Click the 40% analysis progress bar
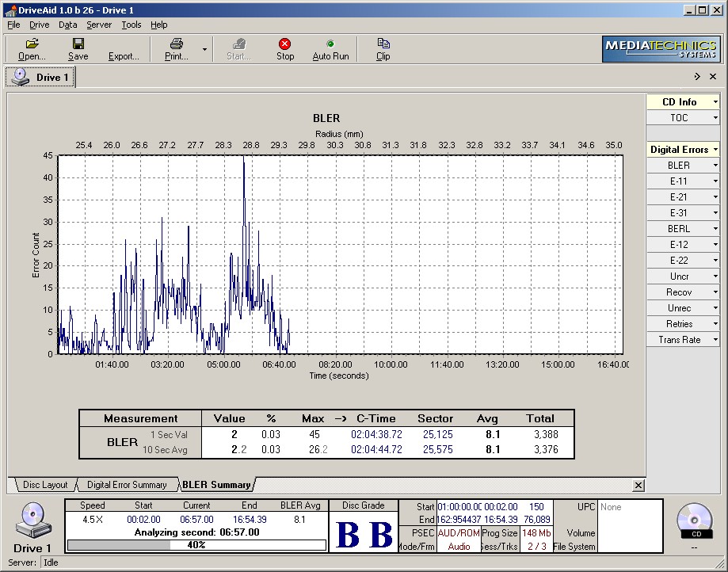This screenshot has height=572, width=728. (196, 545)
